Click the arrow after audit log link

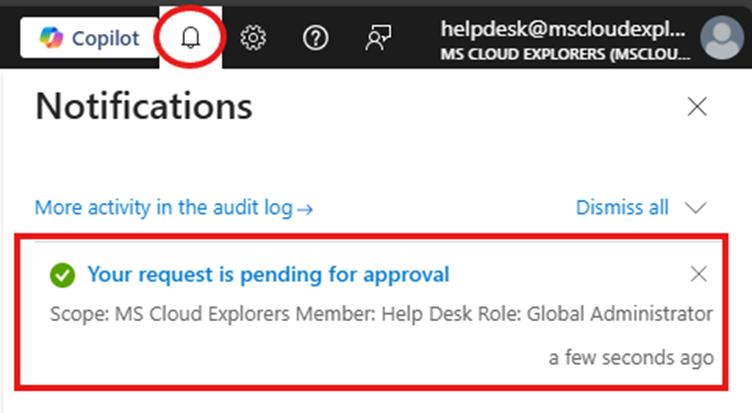[x=306, y=209]
